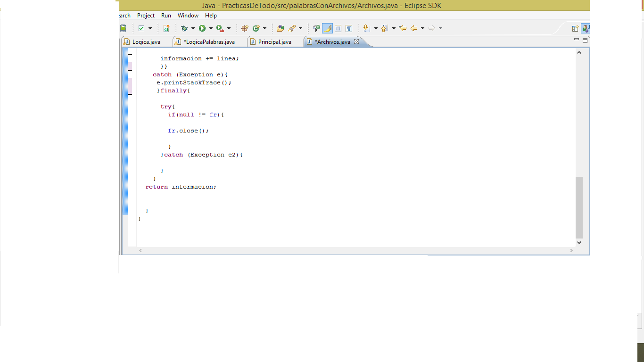The width and height of the screenshot is (644, 362).
Task: Run the program with green play icon
Action: pyautogui.click(x=202, y=28)
